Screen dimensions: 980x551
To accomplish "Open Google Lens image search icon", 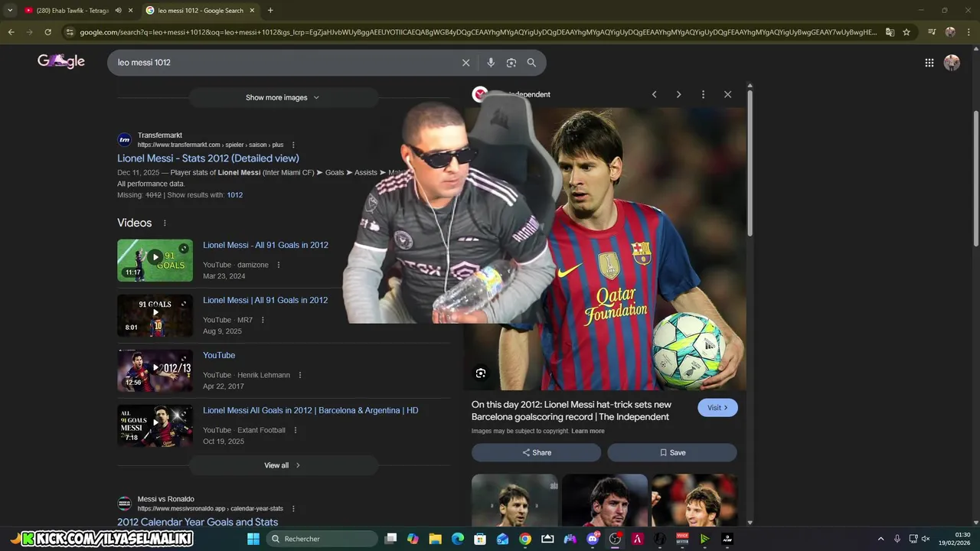I will coord(511,63).
